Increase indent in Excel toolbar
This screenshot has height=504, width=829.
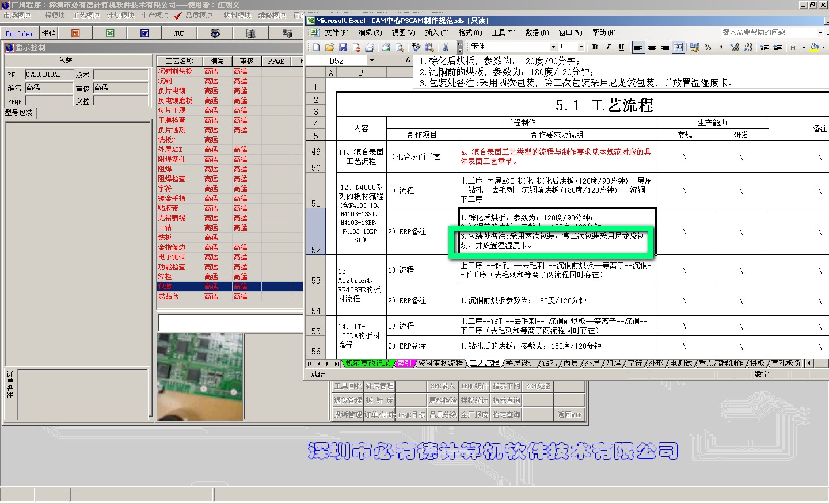point(778,47)
